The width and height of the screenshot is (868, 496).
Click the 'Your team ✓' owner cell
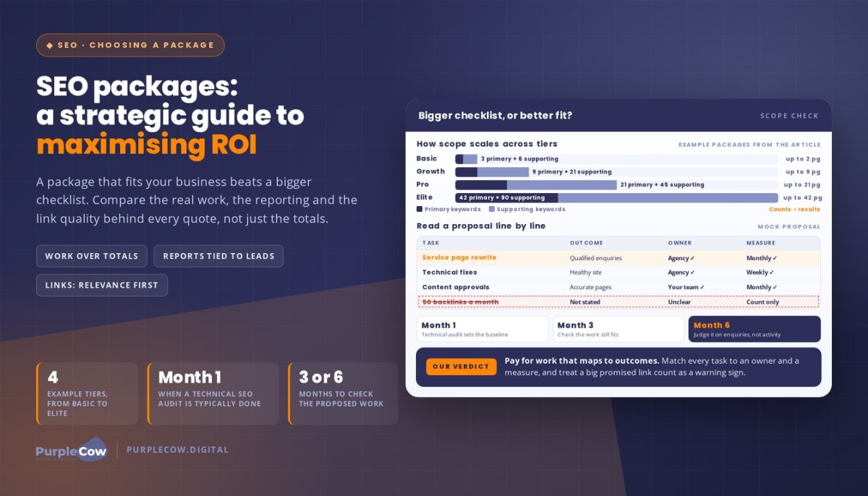pos(686,287)
